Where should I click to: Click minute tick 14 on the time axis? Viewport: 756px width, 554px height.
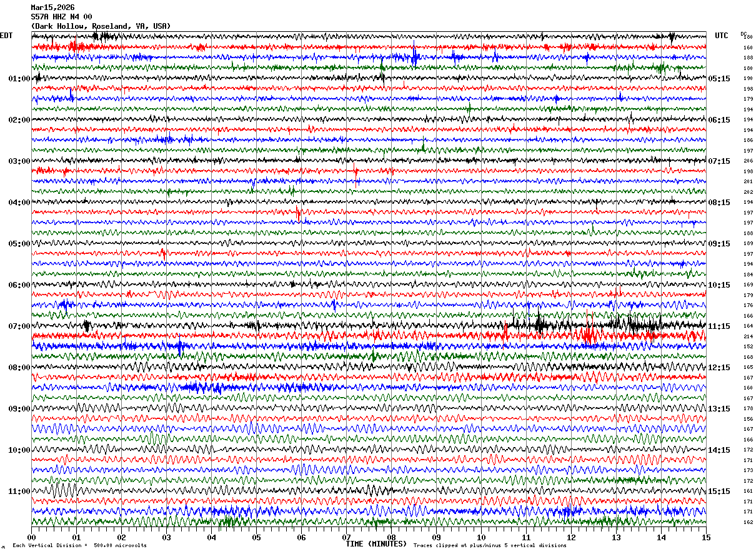click(661, 537)
